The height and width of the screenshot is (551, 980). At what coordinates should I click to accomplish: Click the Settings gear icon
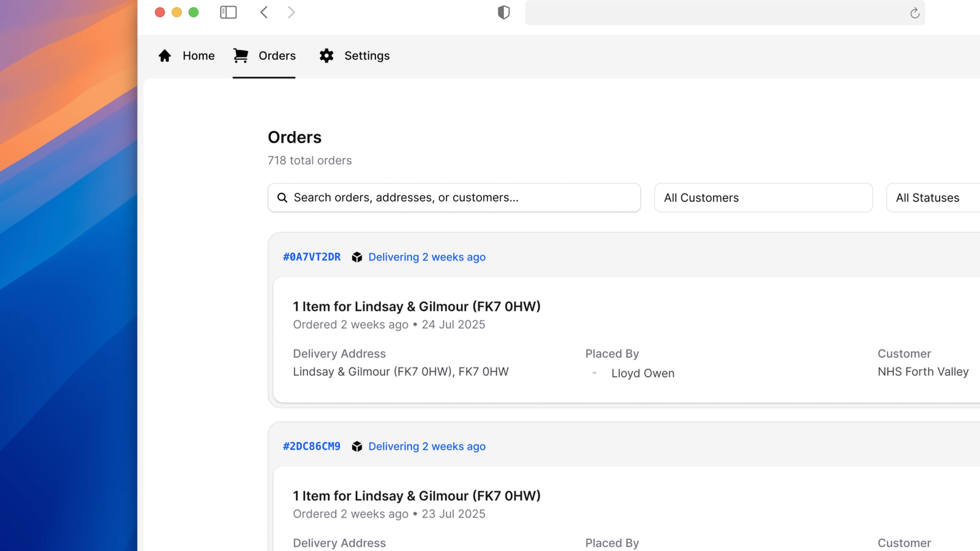pos(326,56)
